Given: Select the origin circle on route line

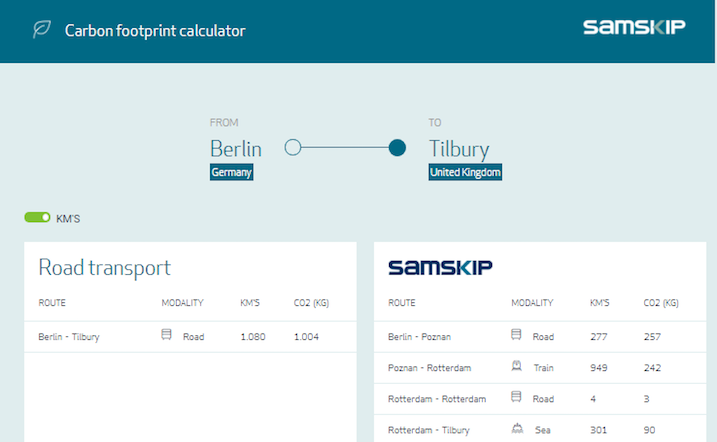Looking at the screenshot, I should tap(293, 148).
